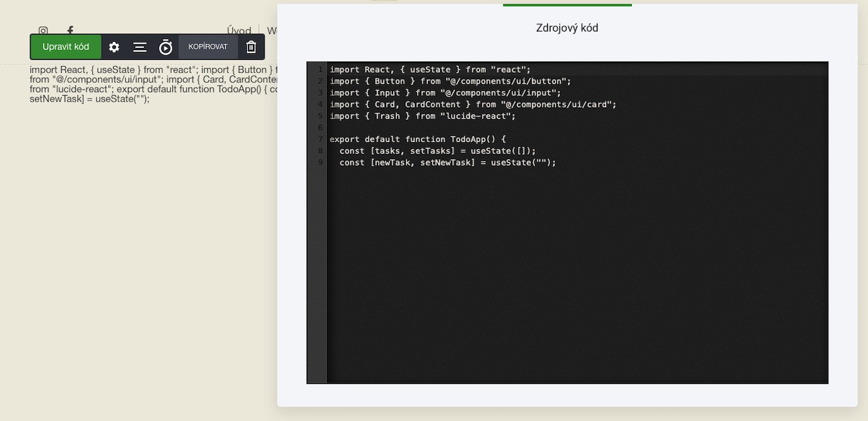Select line importing Trash from lucide-react
The image size is (868, 421).
[423, 116]
